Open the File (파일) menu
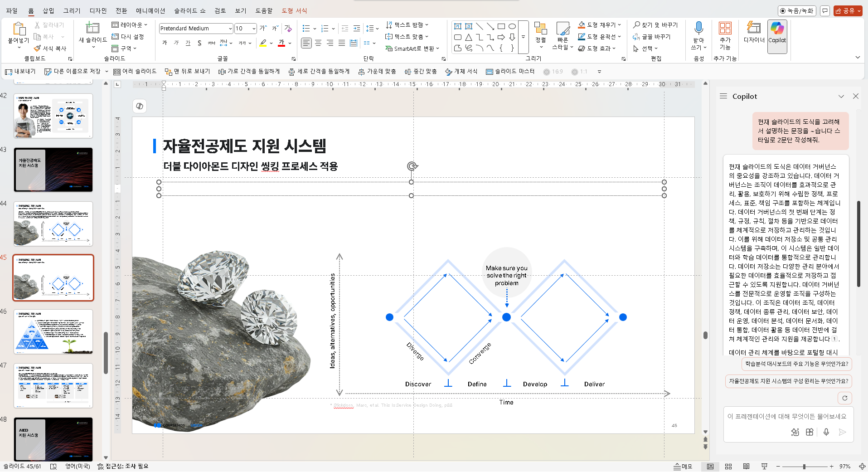Image resolution: width=868 pixels, height=472 pixels. click(12, 10)
